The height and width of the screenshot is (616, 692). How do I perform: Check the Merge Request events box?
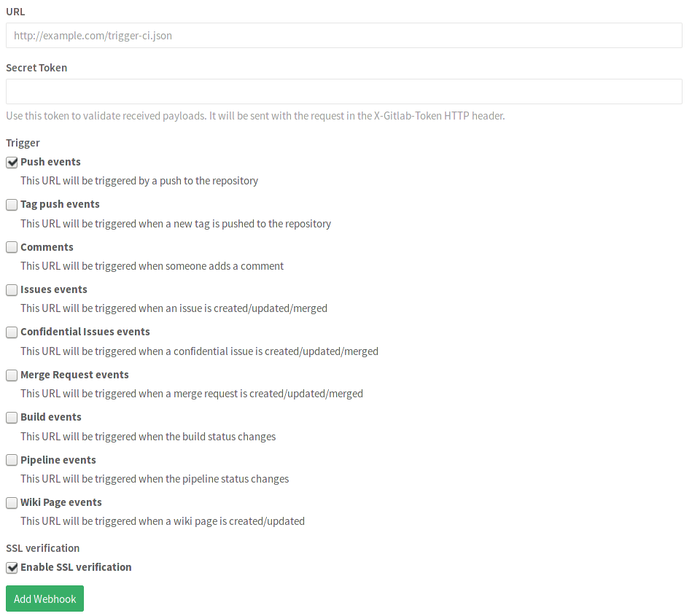(11, 375)
